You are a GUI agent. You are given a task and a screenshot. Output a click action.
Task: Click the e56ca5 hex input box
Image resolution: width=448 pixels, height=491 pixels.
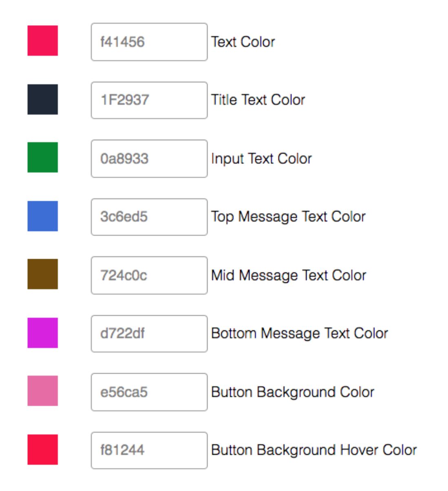point(149,392)
